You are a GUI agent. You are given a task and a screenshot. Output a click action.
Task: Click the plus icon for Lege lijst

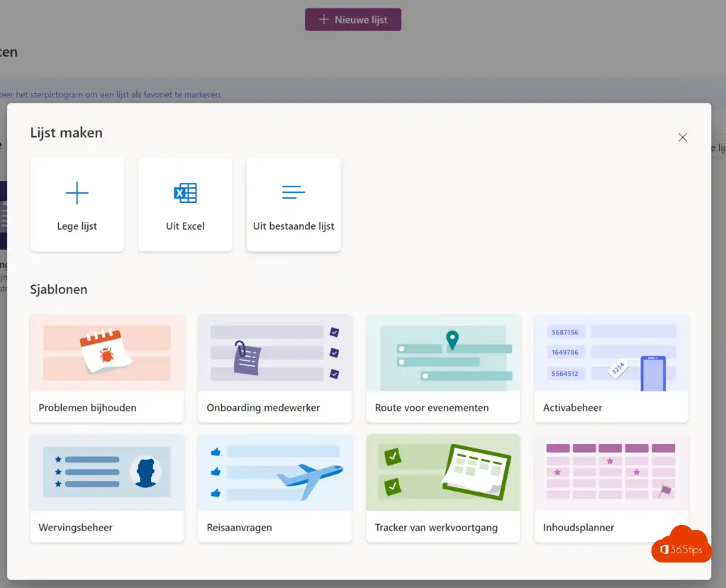click(x=77, y=193)
